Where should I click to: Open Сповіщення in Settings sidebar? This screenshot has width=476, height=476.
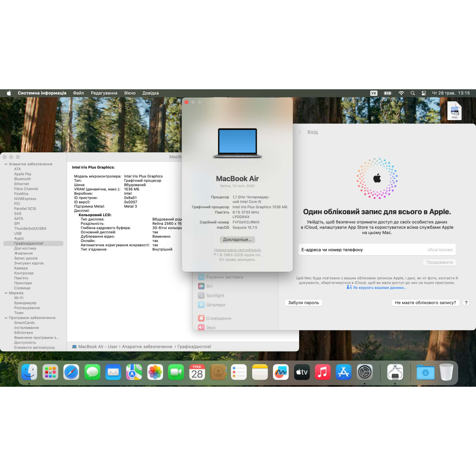pyautogui.click(x=215, y=318)
